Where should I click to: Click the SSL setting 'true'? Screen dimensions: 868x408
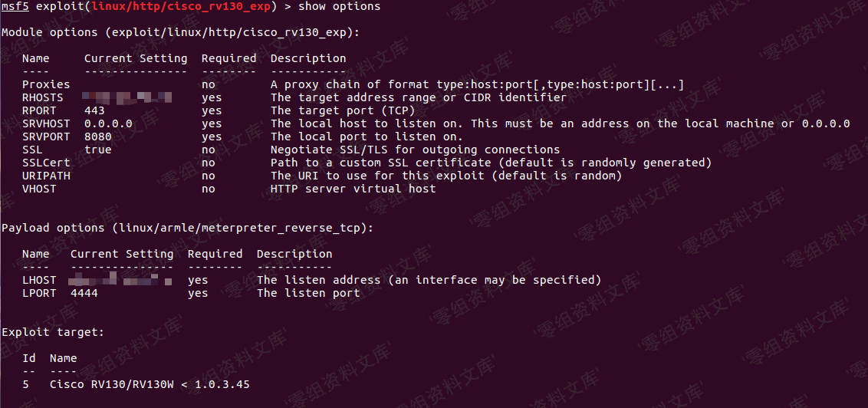point(98,150)
